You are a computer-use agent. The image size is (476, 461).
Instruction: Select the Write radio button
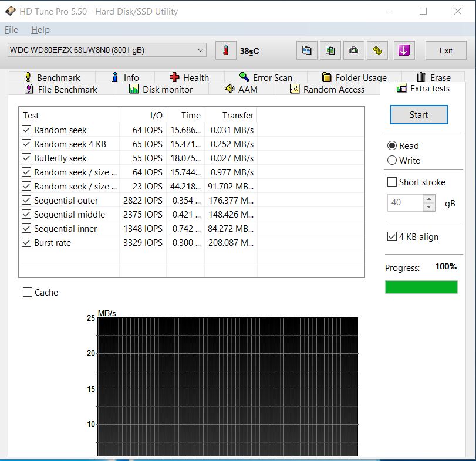click(392, 160)
